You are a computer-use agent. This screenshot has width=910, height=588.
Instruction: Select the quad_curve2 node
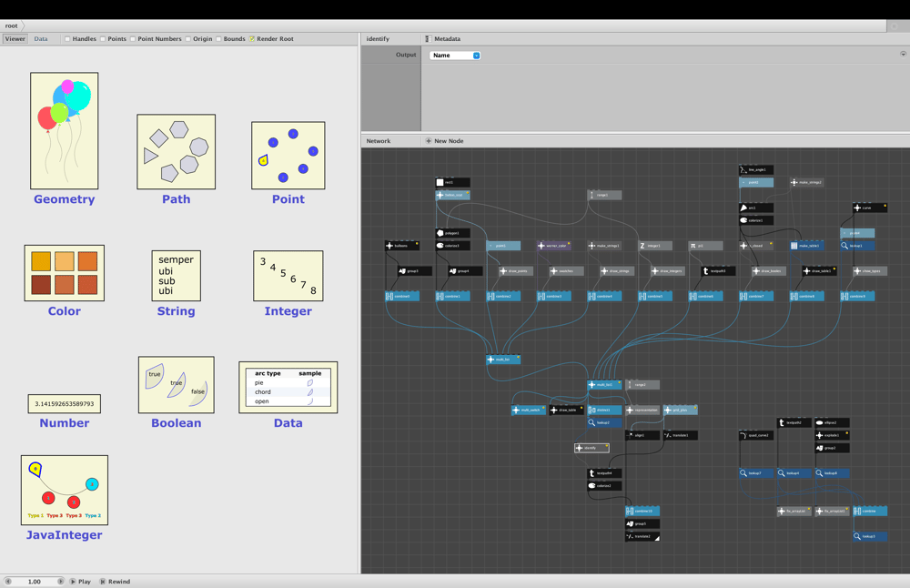[x=755, y=435]
